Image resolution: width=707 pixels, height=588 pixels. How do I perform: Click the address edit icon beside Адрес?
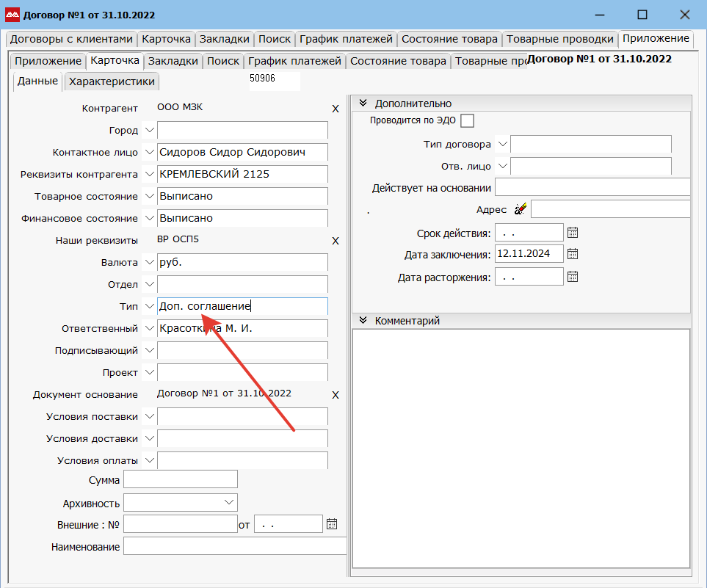(520, 208)
